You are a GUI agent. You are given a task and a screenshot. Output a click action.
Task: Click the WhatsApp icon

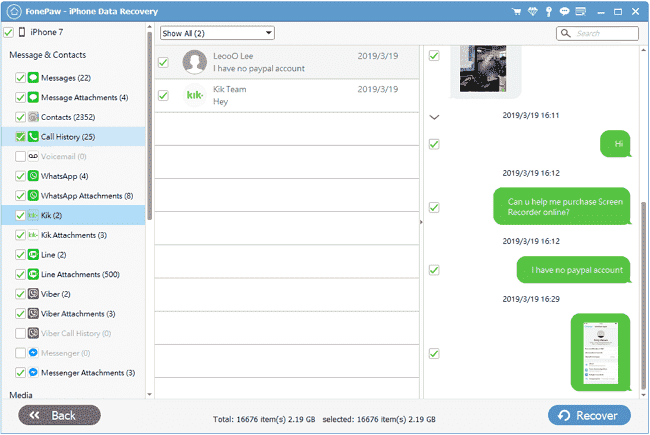[33, 176]
